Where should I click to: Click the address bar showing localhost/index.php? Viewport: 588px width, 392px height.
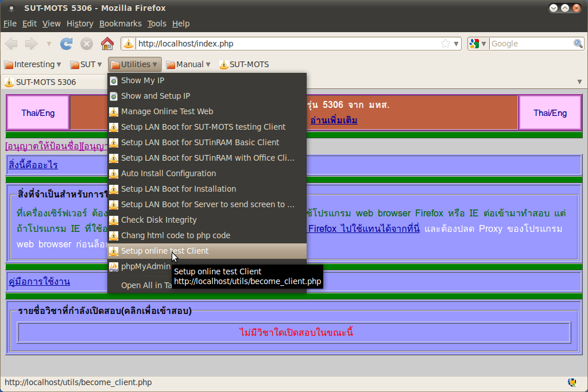coord(287,44)
